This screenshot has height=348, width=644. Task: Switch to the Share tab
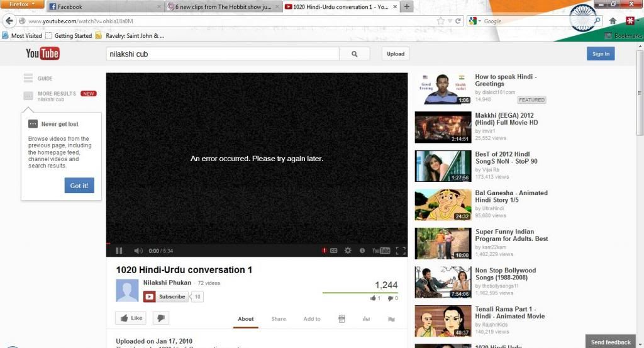(279, 319)
